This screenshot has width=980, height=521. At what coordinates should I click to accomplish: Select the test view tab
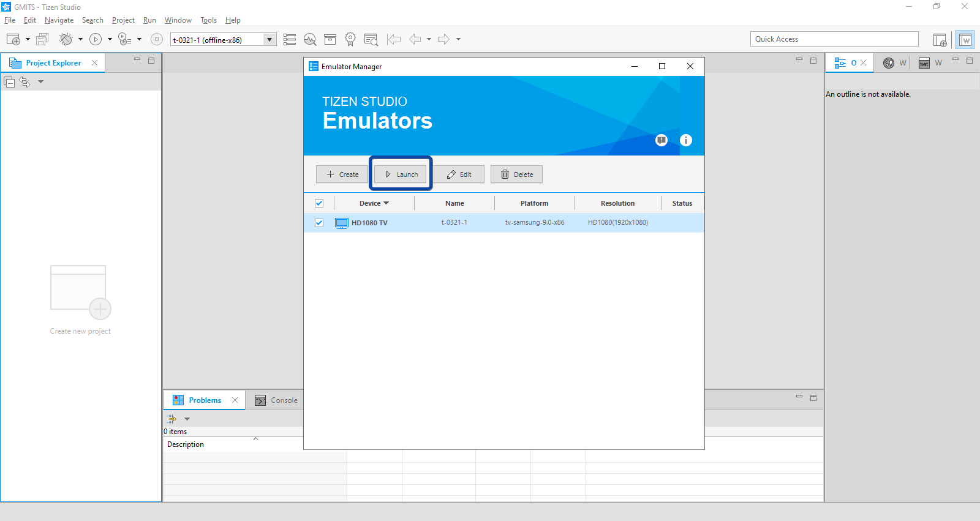tap(930, 63)
